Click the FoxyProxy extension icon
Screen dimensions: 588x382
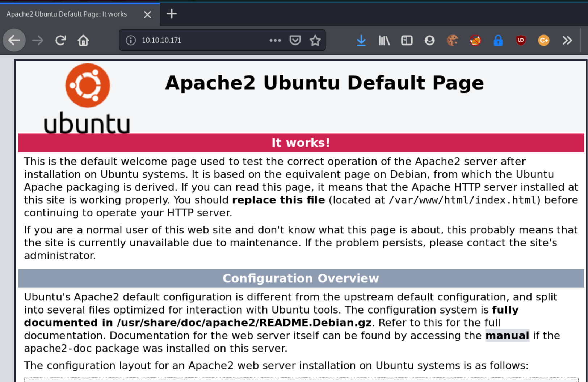[x=475, y=40]
